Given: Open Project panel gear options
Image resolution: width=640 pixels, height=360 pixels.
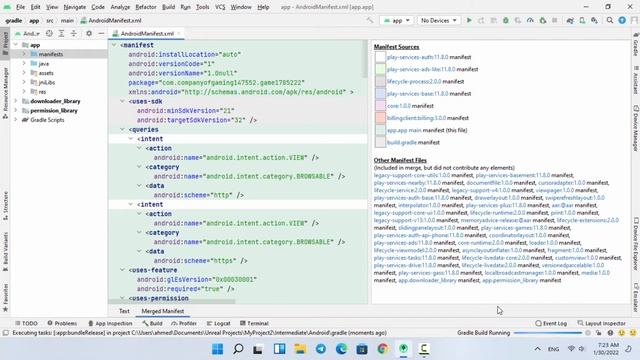Looking at the screenshot, I should pos(89,33).
